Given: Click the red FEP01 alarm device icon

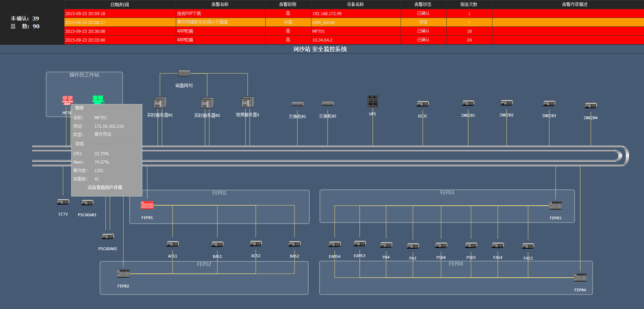Looking at the screenshot, I should pos(147,205).
